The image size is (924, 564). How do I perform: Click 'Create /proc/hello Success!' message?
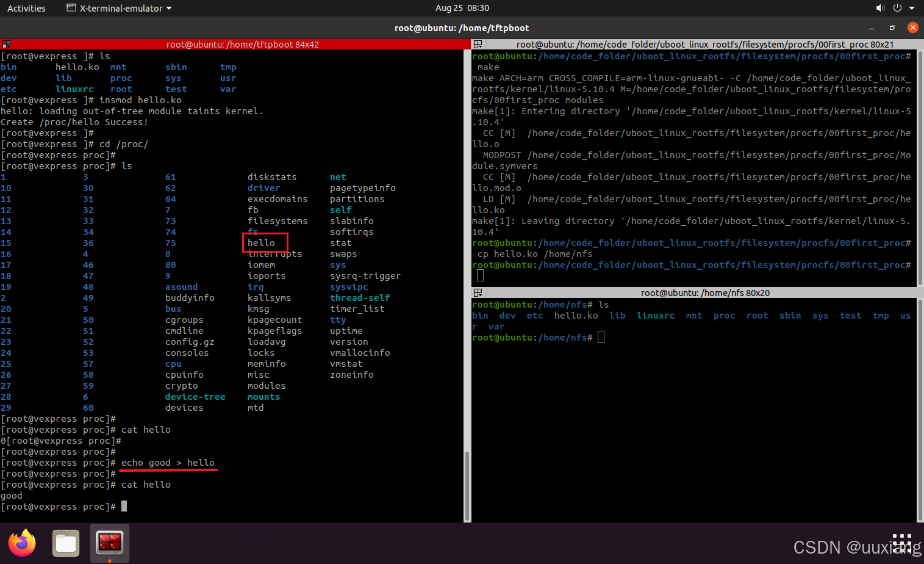(x=74, y=121)
